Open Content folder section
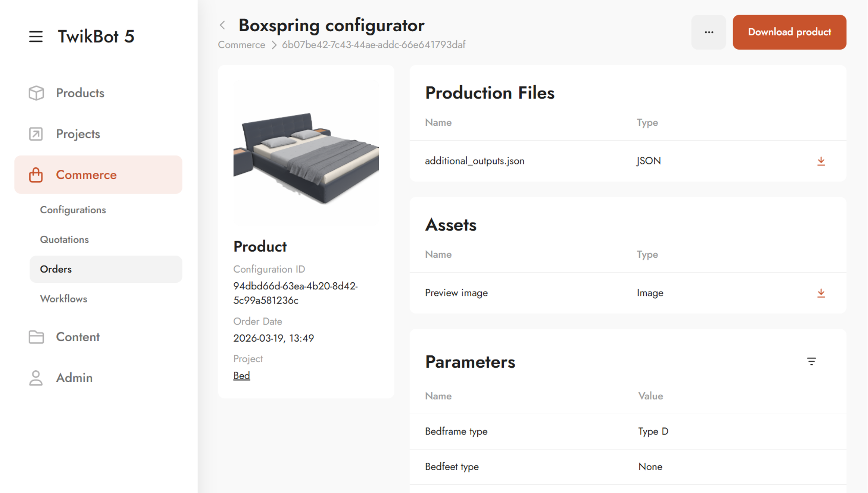 [78, 337]
